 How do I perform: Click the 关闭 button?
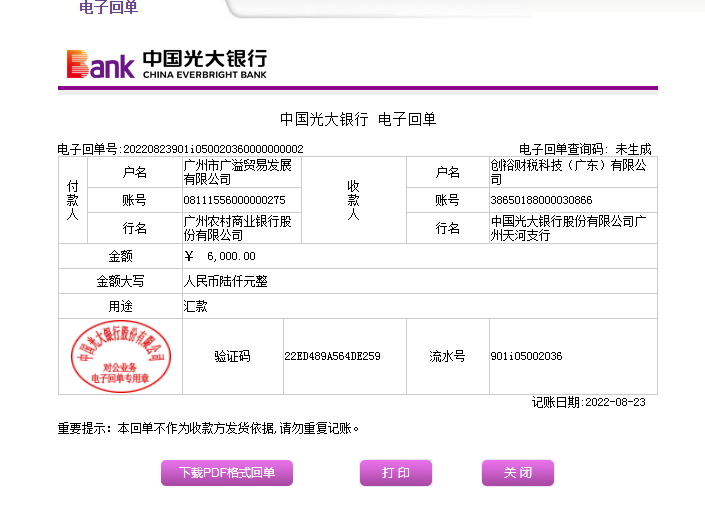(518, 473)
